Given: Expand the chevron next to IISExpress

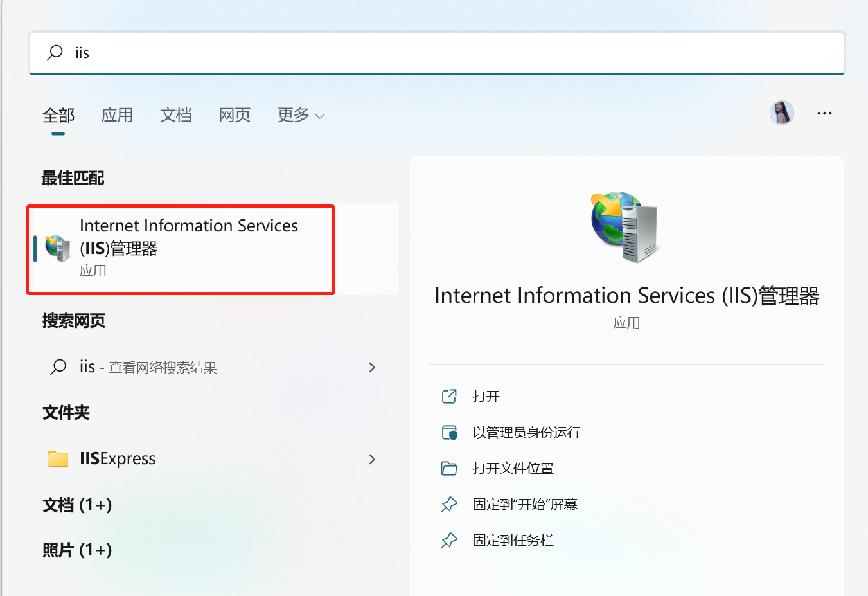Looking at the screenshot, I should point(372,459).
